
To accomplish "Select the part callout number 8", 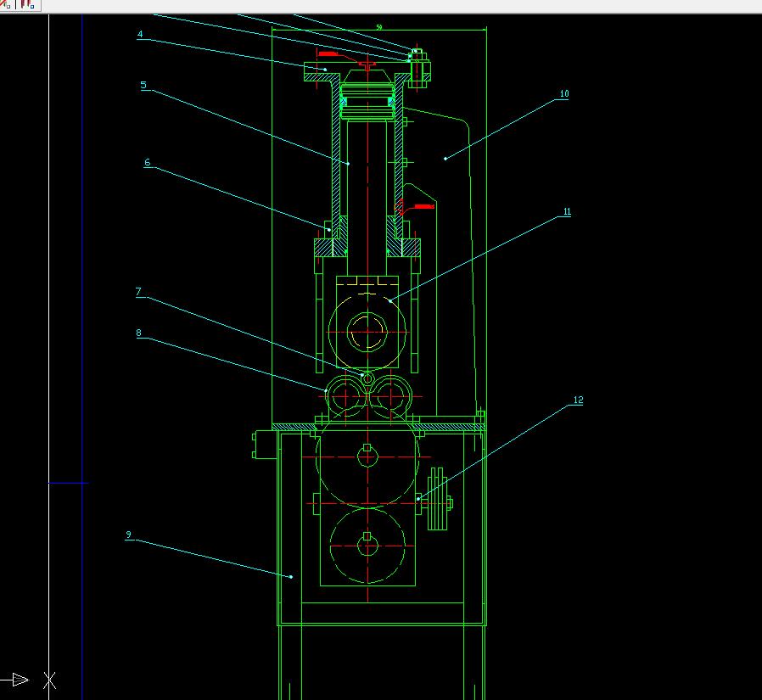I will tap(138, 333).
